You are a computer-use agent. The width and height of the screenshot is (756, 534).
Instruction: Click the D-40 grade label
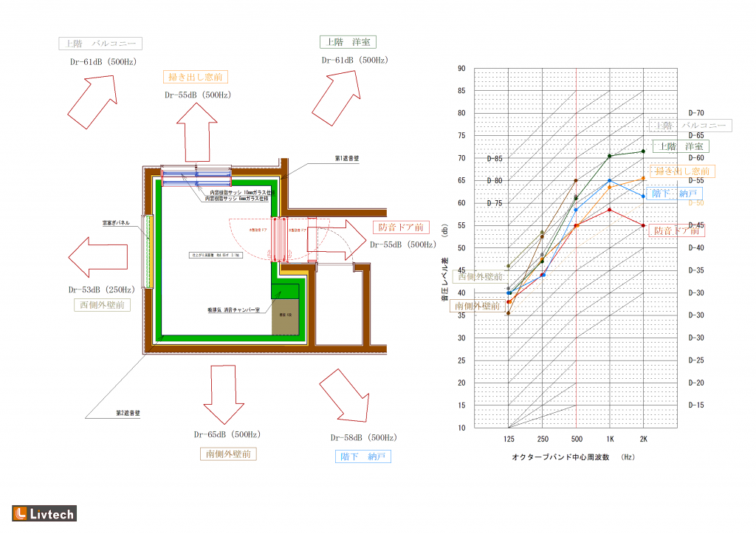(x=695, y=248)
